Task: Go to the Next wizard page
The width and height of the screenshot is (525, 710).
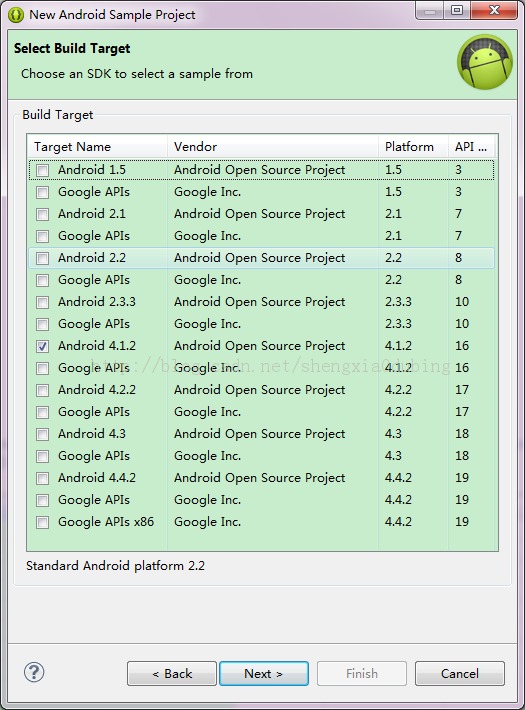Action: [264, 673]
